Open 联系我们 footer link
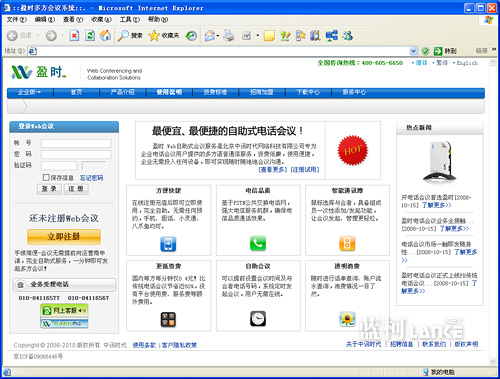Image resolution: width=500 pixels, height=379 pixels. click(x=434, y=344)
